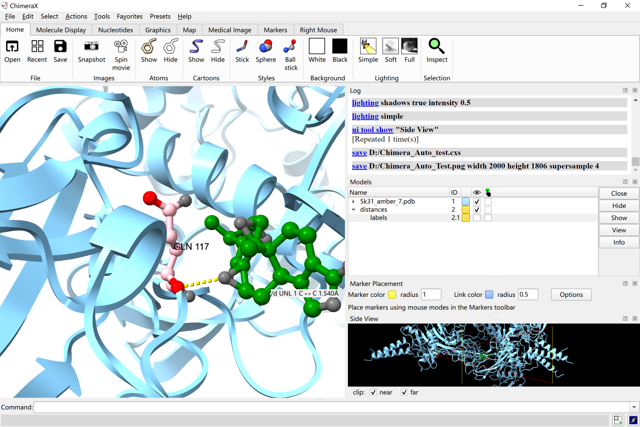640x427 pixels.
Task: Show atoms using the Atoms Show icon
Action: click(149, 51)
